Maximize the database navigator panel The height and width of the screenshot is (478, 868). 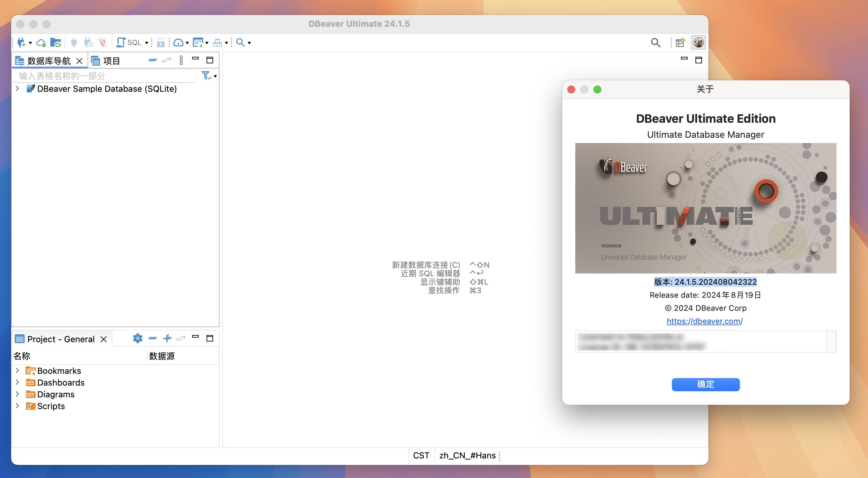tap(209, 60)
